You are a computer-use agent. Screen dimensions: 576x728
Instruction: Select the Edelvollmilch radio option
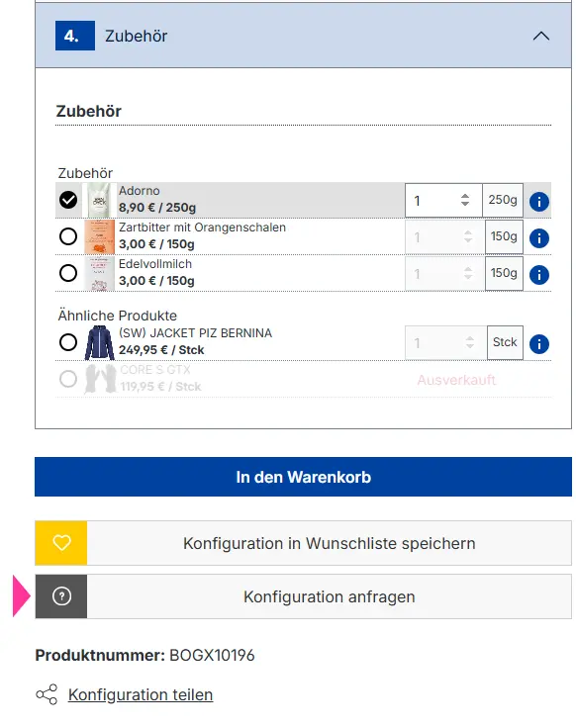click(x=68, y=273)
